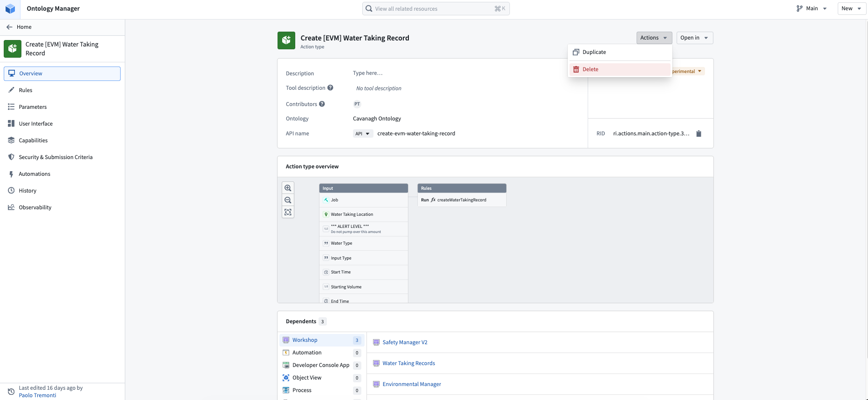
Task: Click the Ontology Manager cube logo
Action: pos(10,8)
